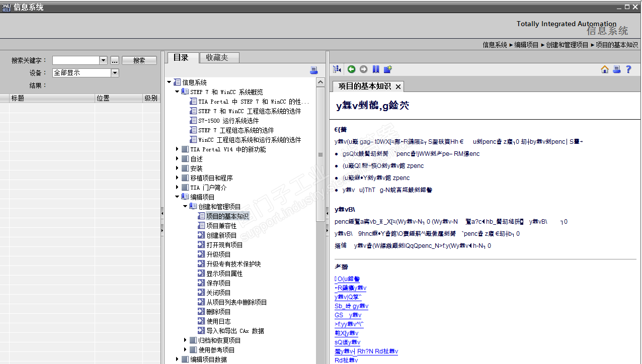Viewport: 642px width, 364px height.
Task: Collapse the left pane with the left splitter arrow
Action: (162, 214)
